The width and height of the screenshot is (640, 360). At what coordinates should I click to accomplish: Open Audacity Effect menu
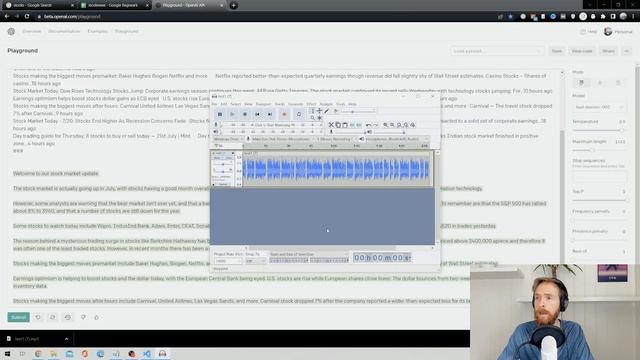(x=311, y=104)
